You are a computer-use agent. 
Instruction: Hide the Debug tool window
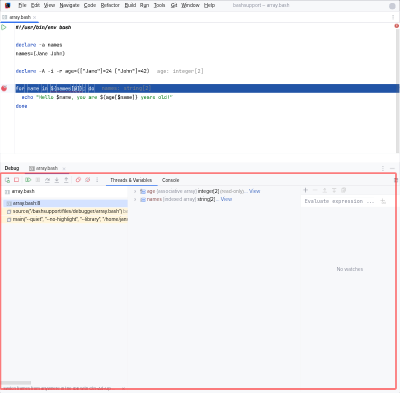click(392, 168)
